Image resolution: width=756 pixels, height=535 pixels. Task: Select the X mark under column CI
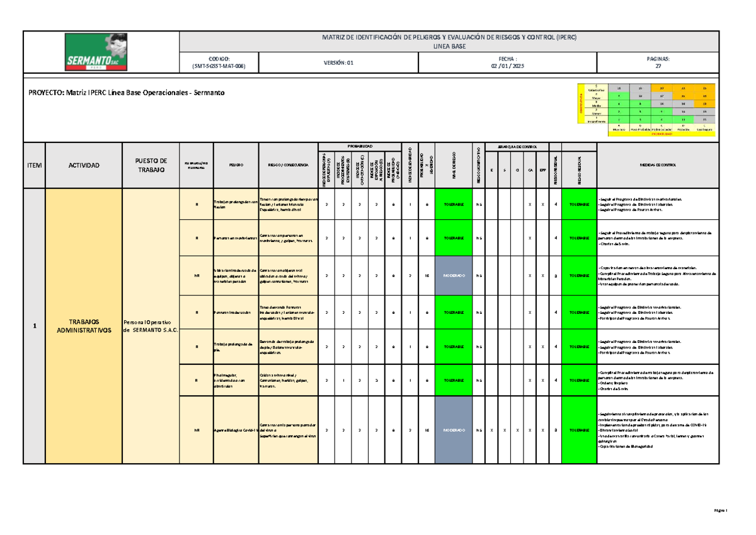tap(517, 431)
